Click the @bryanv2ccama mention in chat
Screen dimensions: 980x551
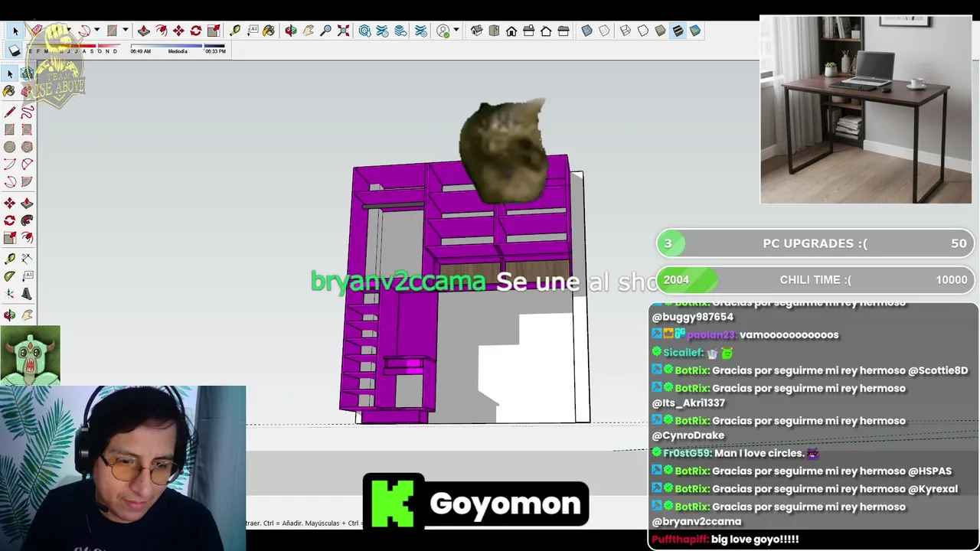pyautogui.click(x=697, y=521)
